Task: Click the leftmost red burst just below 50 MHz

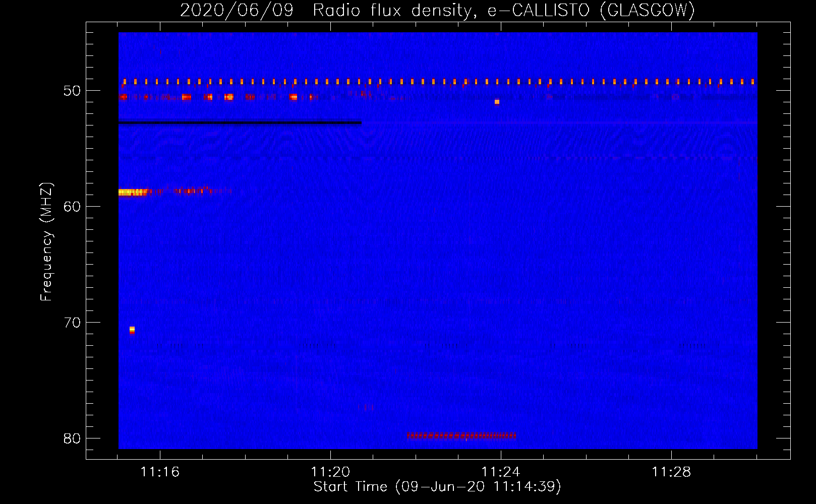Action: tap(123, 97)
